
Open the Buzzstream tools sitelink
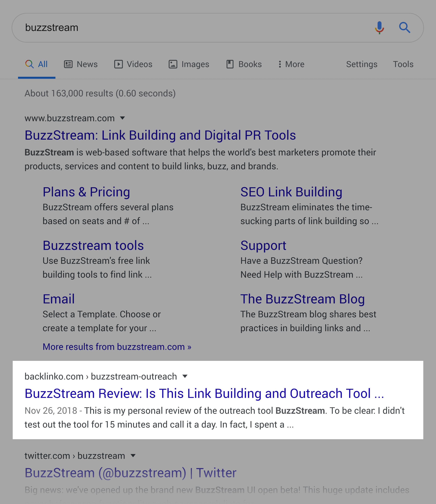point(93,246)
